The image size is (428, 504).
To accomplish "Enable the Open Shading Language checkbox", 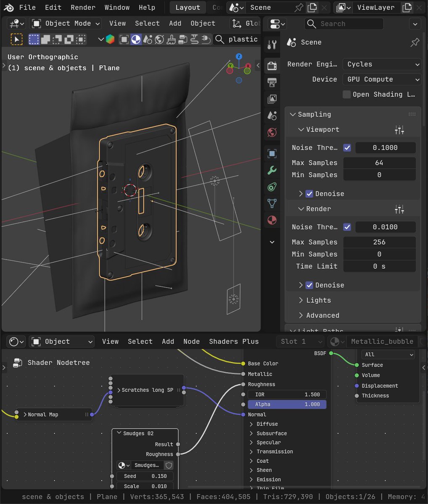I will (346, 94).
